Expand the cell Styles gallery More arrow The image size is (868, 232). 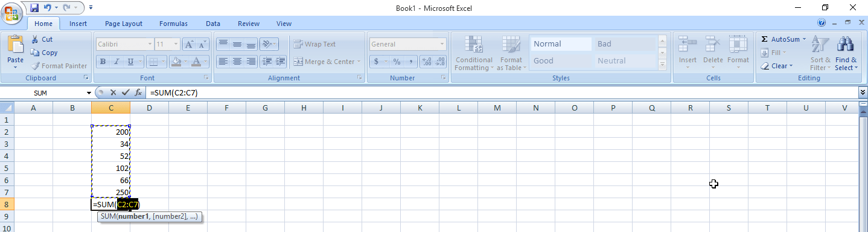click(x=662, y=64)
